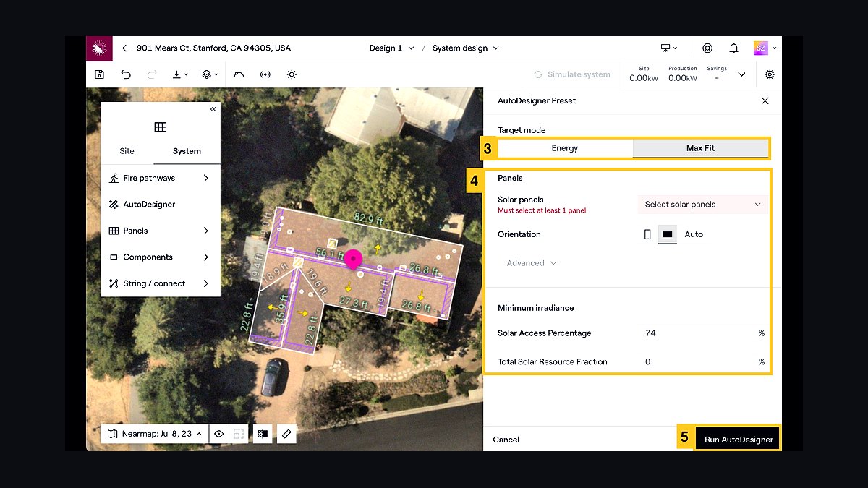Click the sun irradiance icon
Viewport: 868px width, 488px height.
click(292, 74)
